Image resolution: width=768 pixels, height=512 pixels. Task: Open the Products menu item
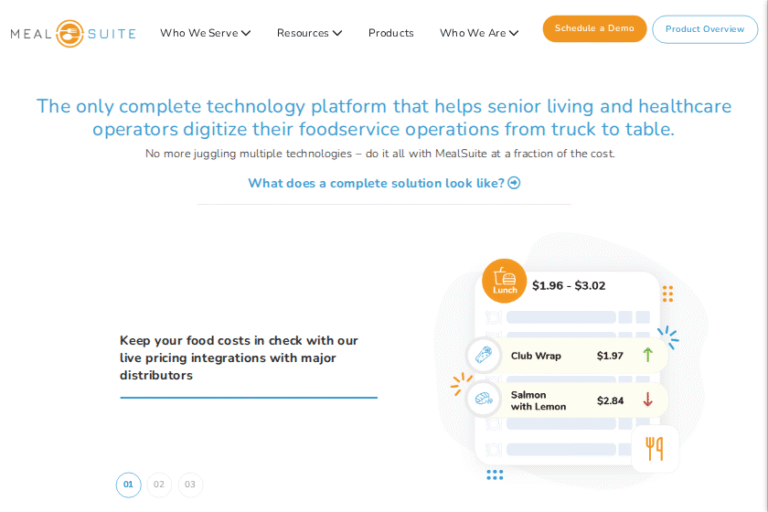(391, 33)
